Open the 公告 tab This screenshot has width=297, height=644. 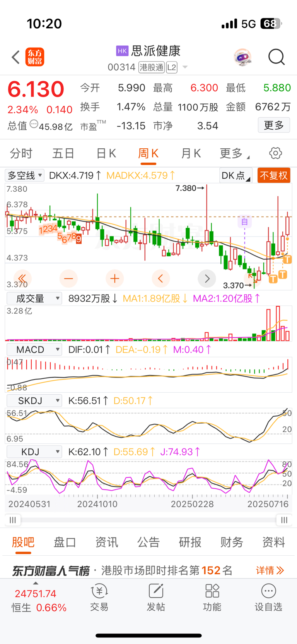[x=148, y=542]
